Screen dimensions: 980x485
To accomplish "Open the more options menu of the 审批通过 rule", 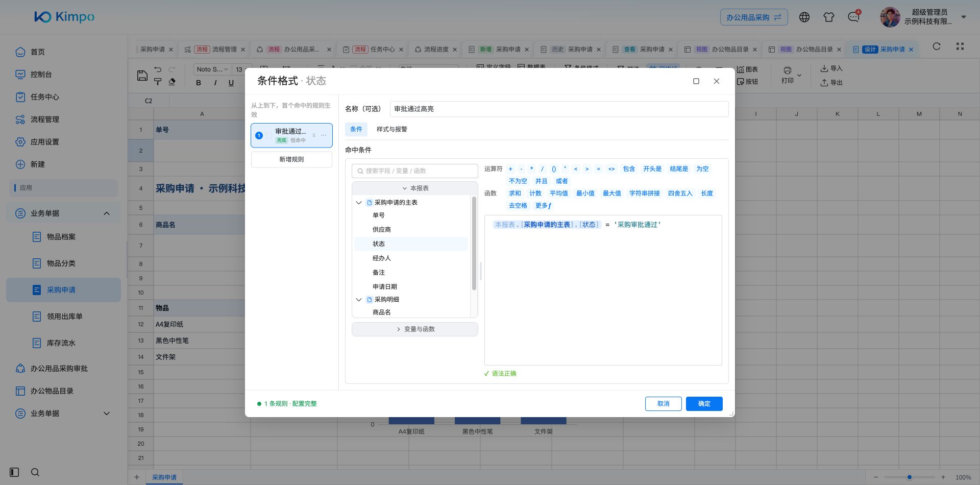I will 324,135.
